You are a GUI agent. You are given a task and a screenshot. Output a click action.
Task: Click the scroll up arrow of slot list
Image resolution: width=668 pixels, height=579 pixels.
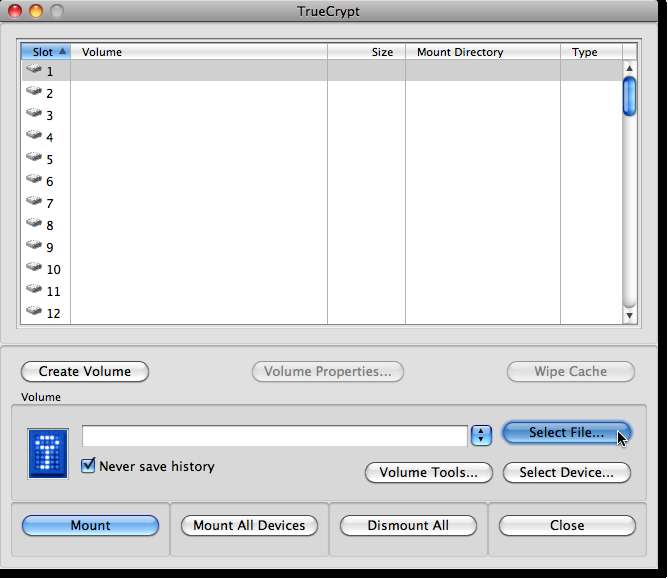coord(629,68)
